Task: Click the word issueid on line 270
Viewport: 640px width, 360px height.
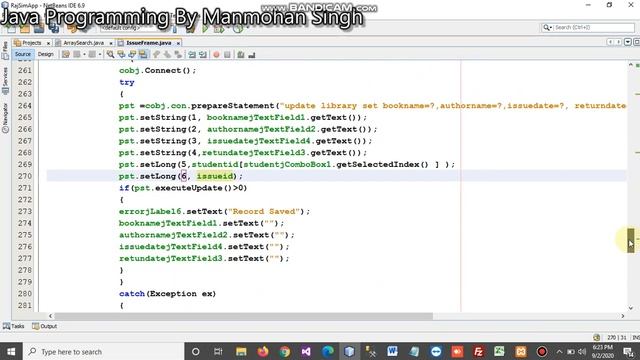Action: pos(214,176)
